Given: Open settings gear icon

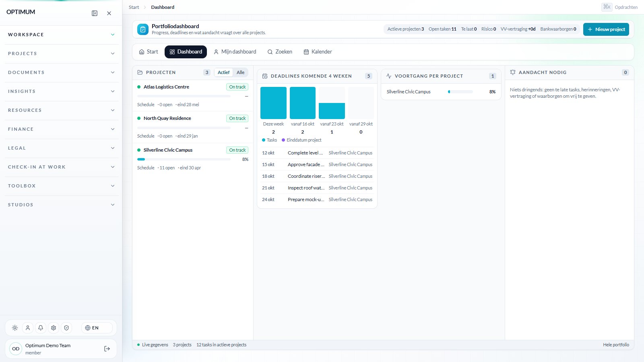Looking at the screenshot, I should tap(54, 328).
